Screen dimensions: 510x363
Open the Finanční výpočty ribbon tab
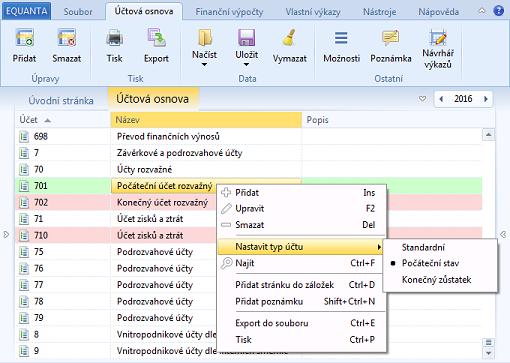[x=229, y=12]
